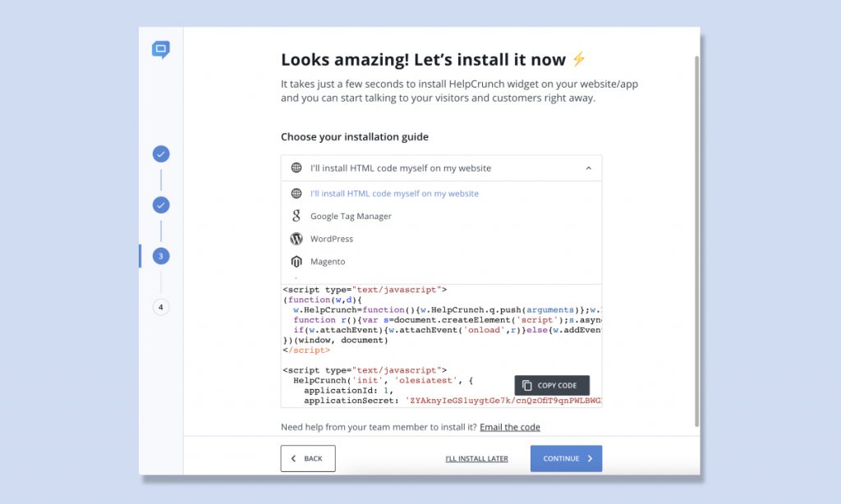Click the HelpCrunch chat logo icon
Viewport: 841px width, 504px height.
click(161, 49)
